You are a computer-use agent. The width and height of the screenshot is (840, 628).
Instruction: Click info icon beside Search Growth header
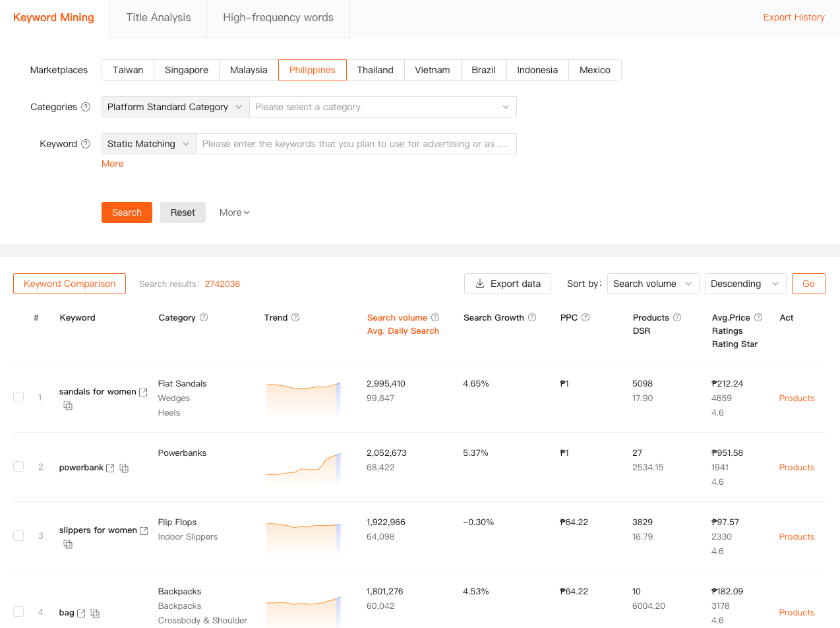tap(532, 317)
